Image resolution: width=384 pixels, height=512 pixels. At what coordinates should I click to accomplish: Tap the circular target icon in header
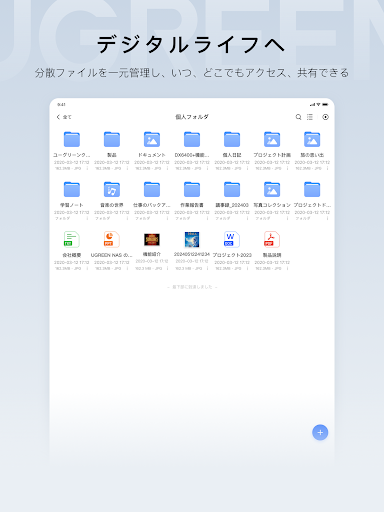tap(325, 117)
